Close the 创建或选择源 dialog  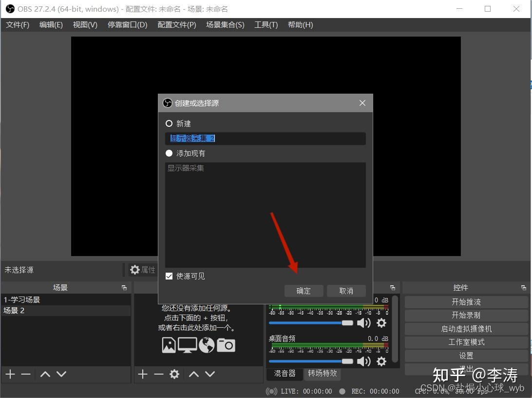[x=362, y=103]
